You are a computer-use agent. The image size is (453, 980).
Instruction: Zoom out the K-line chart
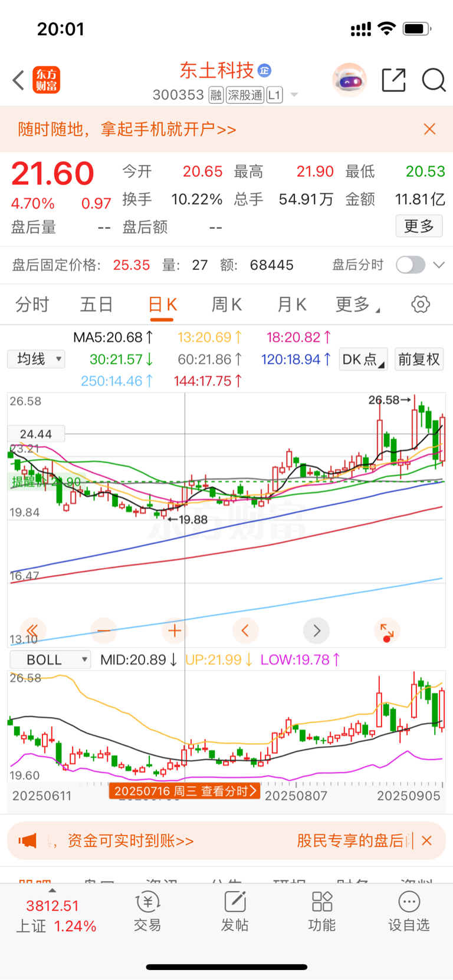click(104, 631)
